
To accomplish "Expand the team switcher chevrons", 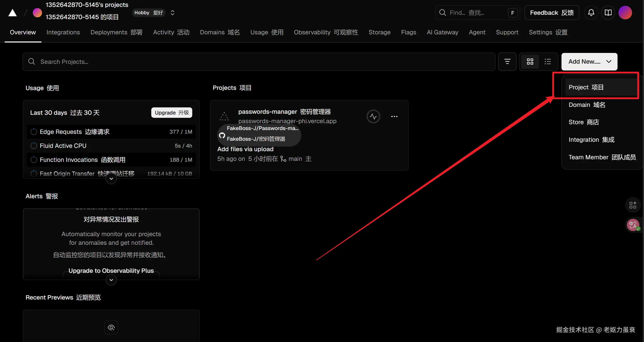I will pyautogui.click(x=172, y=13).
